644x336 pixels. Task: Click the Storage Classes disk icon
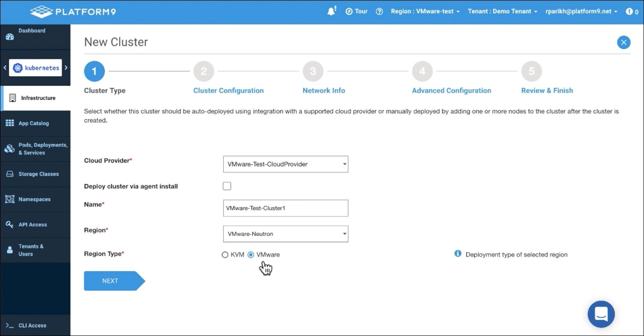point(10,174)
